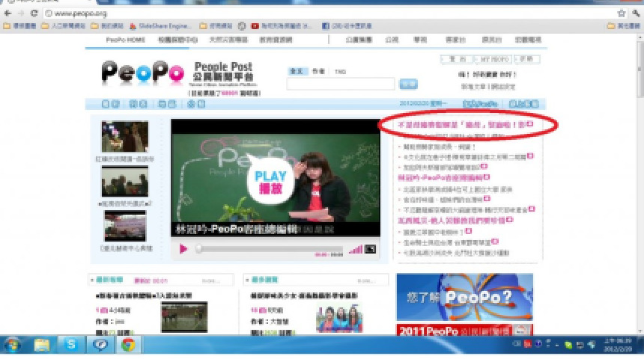The height and width of the screenshot is (359, 644).
Task: Click the browser back arrow
Action: pos(7,13)
